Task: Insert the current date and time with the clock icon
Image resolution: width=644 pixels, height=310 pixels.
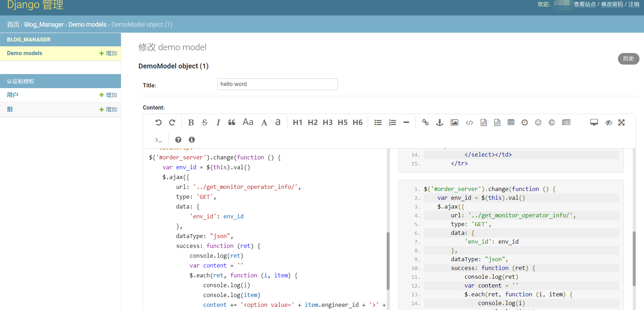Action: point(524,123)
